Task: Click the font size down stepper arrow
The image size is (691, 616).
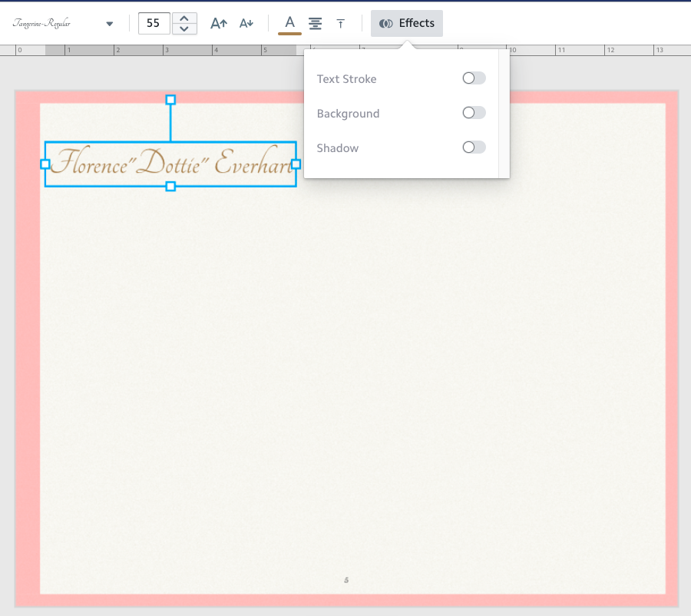Action: (x=184, y=28)
